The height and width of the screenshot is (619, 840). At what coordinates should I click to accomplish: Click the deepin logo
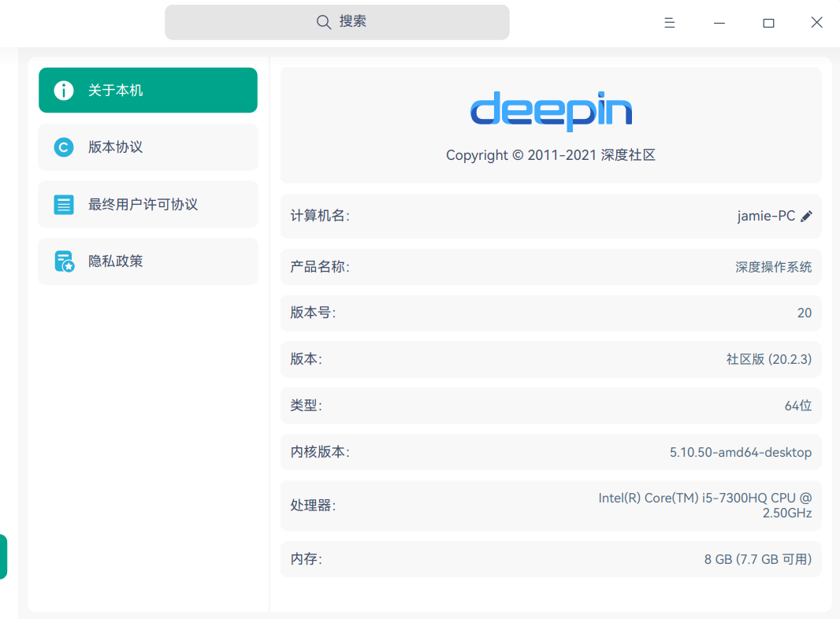point(551,111)
